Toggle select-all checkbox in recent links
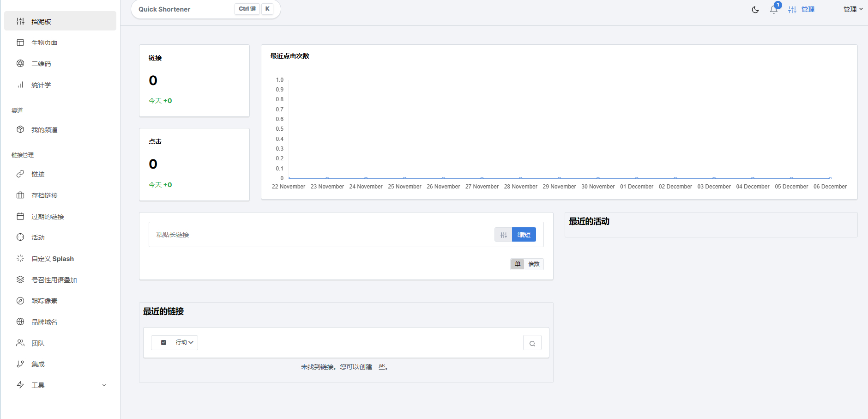 [163, 343]
